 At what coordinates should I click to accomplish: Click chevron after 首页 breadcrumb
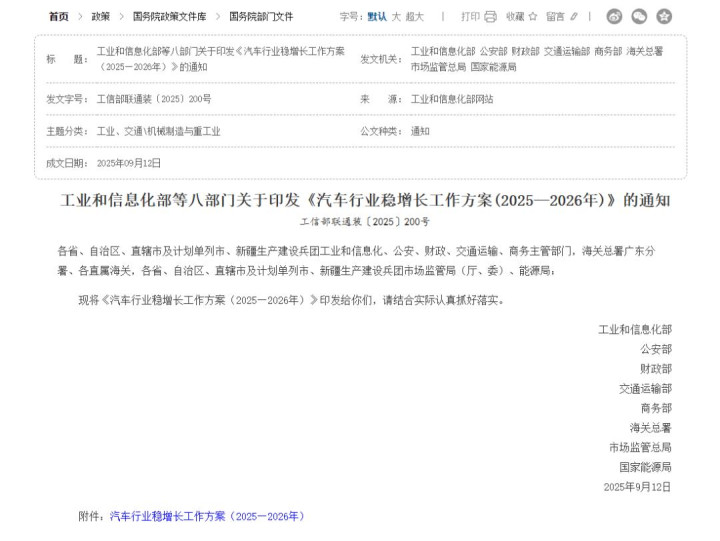(80, 17)
